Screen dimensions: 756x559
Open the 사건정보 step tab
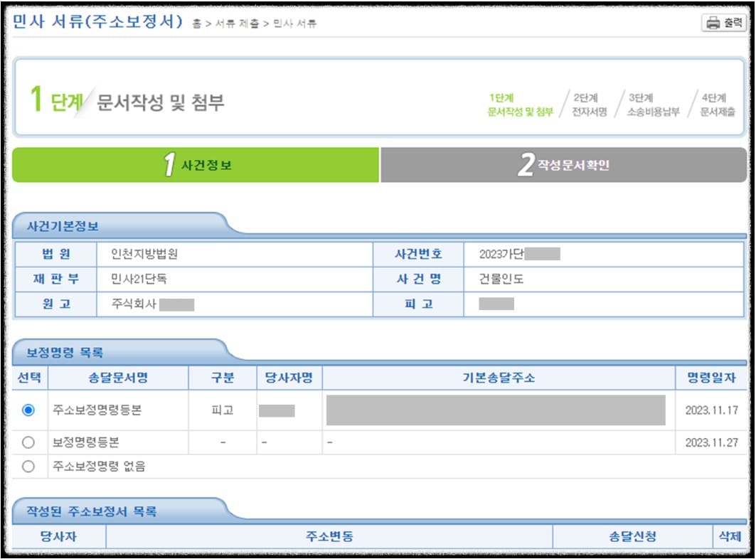coord(196,165)
